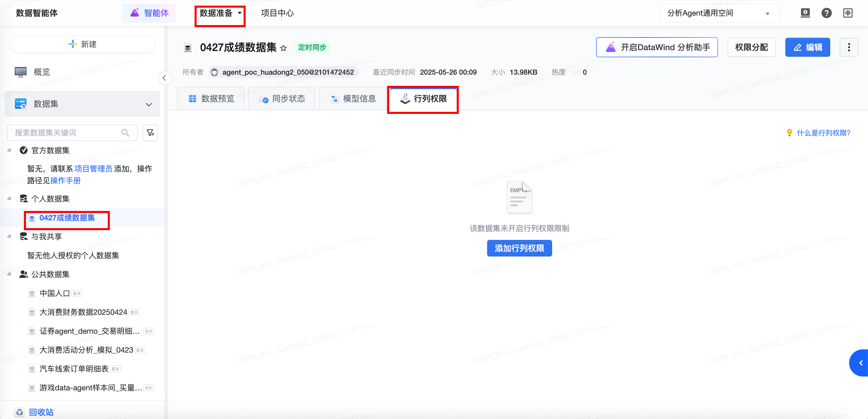Image resolution: width=868 pixels, height=419 pixels.
Task: Open the 回收站 recycle bin
Action: (41, 412)
